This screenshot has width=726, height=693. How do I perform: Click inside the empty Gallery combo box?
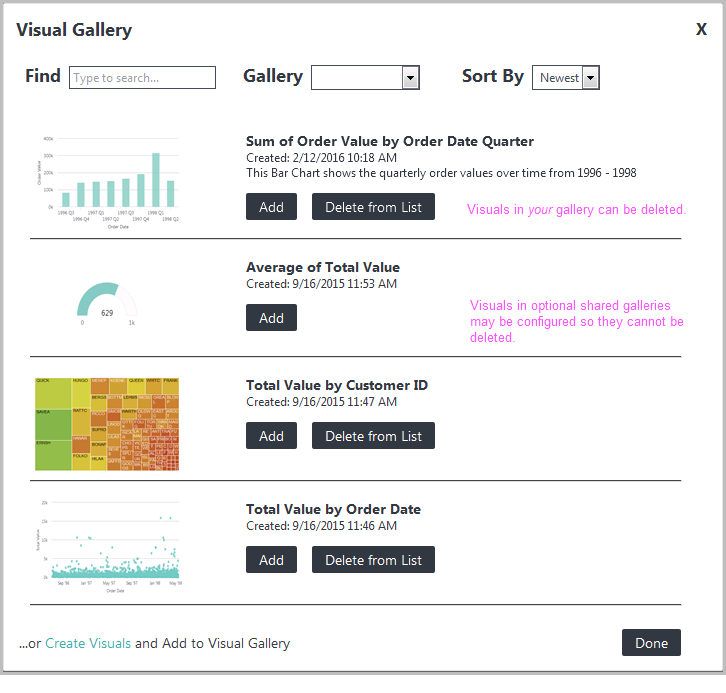coord(357,77)
